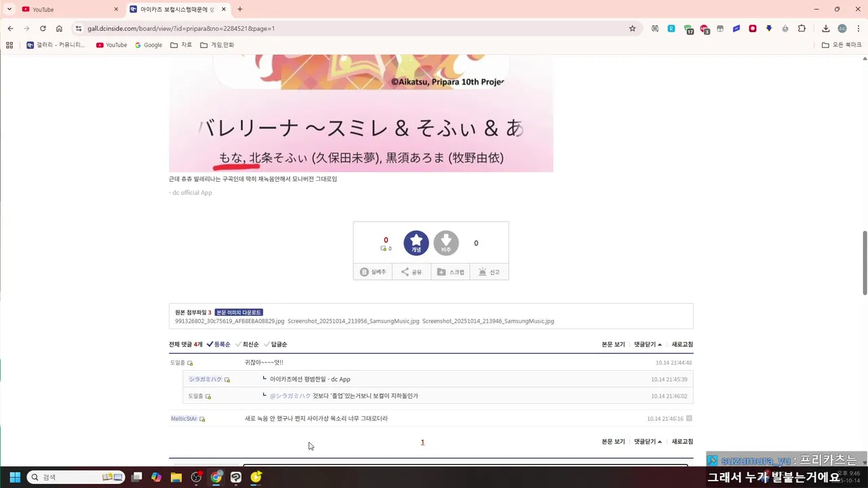Report the post with 신고
The image size is (868, 488).
pyautogui.click(x=489, y=272)
